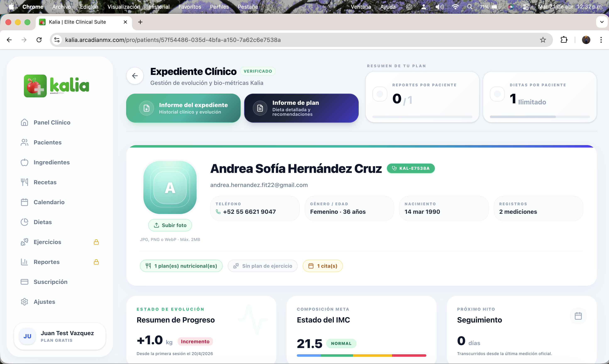The image size is (609, 364).
Task: Click Reportes por paciente progress bar
Action: coord(422,117)
